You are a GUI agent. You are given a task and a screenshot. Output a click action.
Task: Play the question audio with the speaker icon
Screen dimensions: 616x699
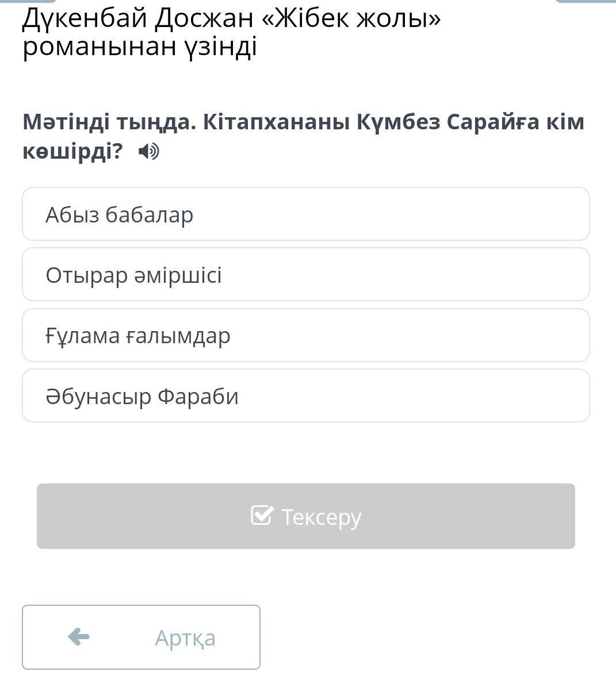[148, 152]
